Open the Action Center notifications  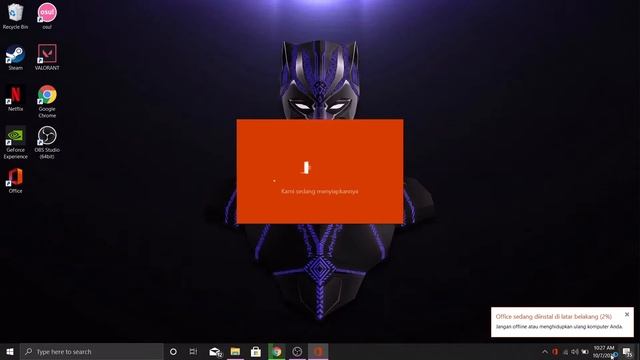(x=628, y=351)
